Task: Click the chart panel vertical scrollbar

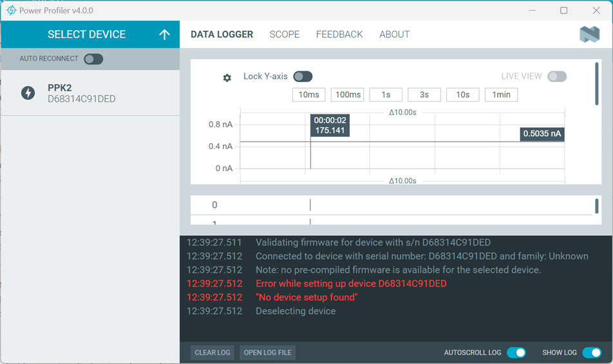Action: tap(596, 84)
